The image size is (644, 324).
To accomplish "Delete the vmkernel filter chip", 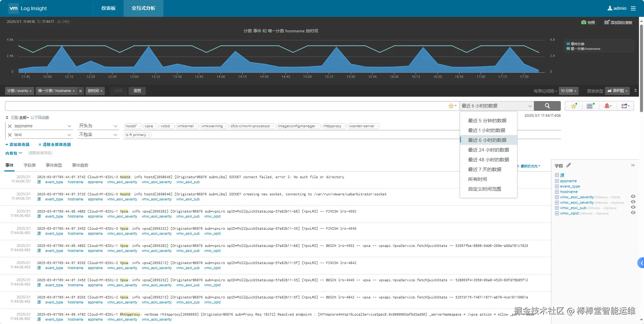I will pos(197,126).
